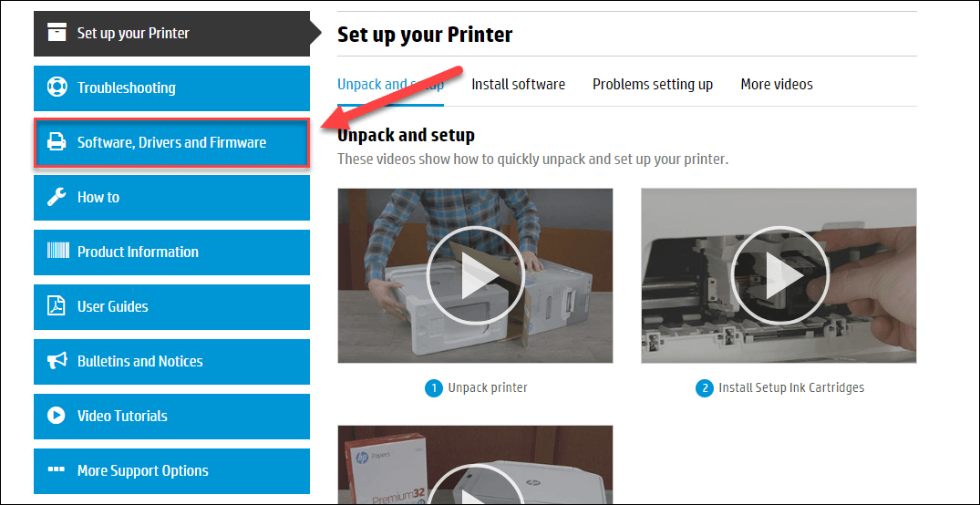This screenshot has height=505, width=980.
Task: Play the Unpack printer video
Action: pyautogui.click(x=474, y=275)
